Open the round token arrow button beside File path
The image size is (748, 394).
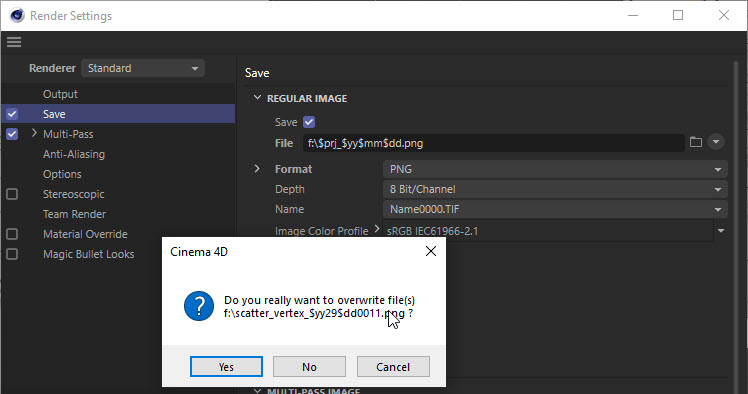pos(716,142)
